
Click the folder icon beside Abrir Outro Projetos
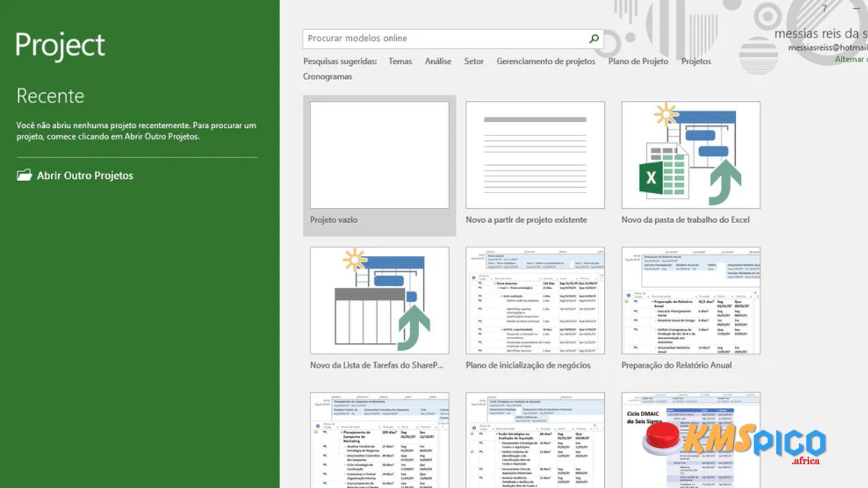24,176
